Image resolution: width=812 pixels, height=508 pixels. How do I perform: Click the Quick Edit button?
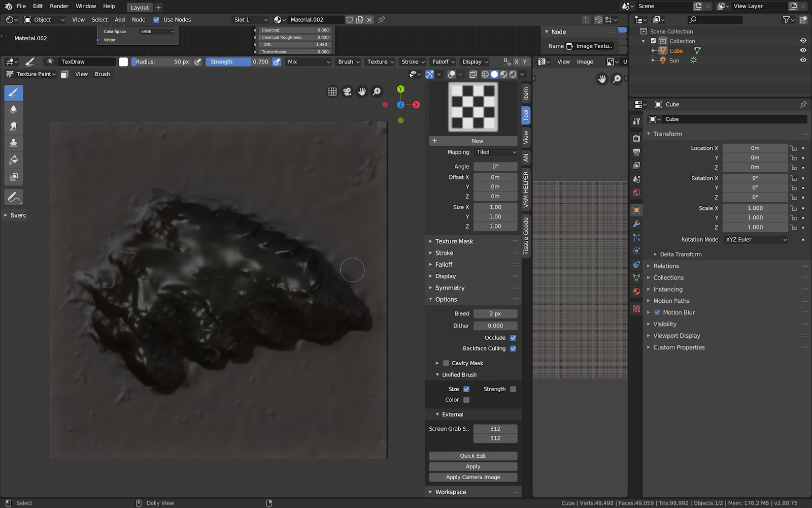point(473,456)
